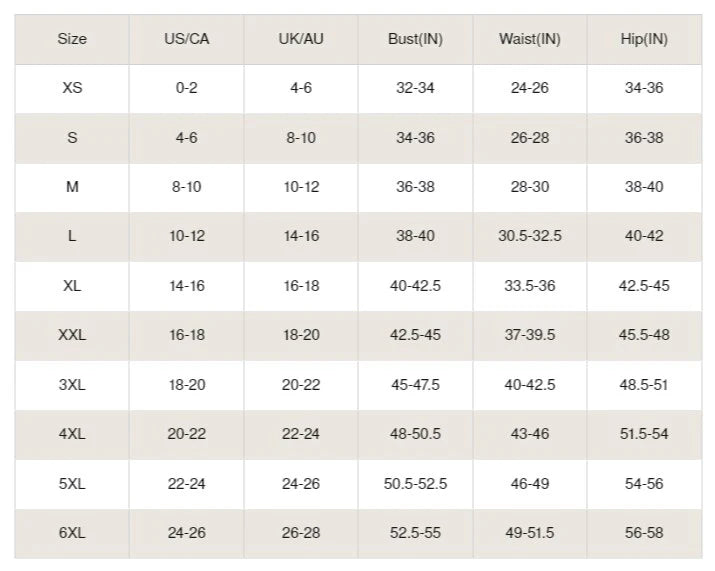Click the XXL size row label
The height and width of the screenshot is (571, 715).
[x=72, y=335]
